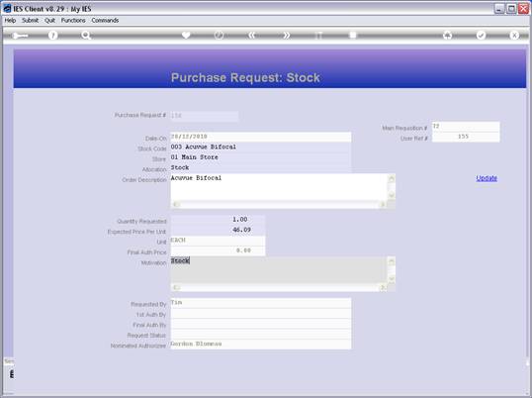532x398 pixels.
Task: Go to previous record with double-left arrows
Action: point(252,35)
